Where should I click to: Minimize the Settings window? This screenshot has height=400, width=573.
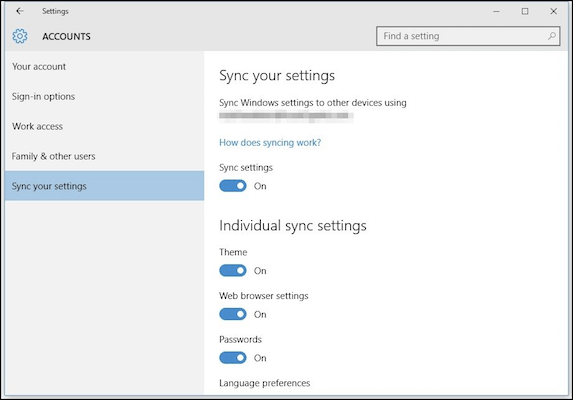pyautogui.click(x=496, y=11)
